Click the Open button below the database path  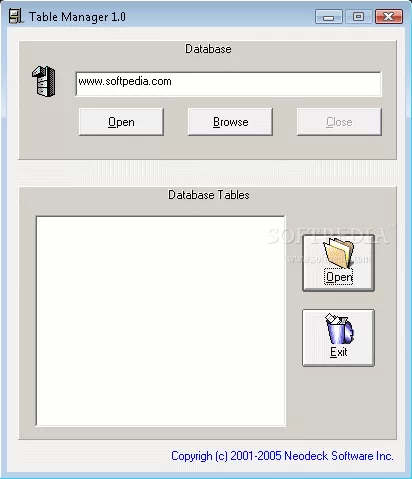tap(121, 122)
